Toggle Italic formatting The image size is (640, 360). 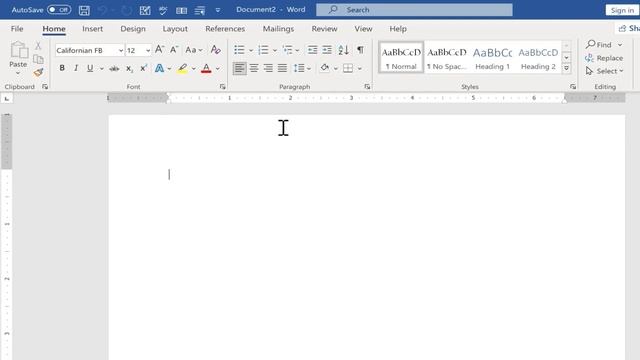point(76,68)
